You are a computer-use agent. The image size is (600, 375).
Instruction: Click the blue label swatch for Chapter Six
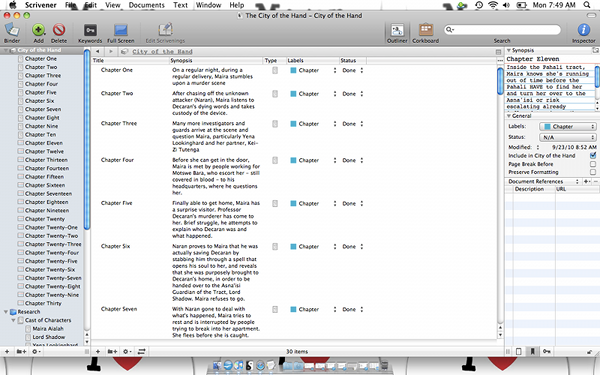(x=293, y=246)
